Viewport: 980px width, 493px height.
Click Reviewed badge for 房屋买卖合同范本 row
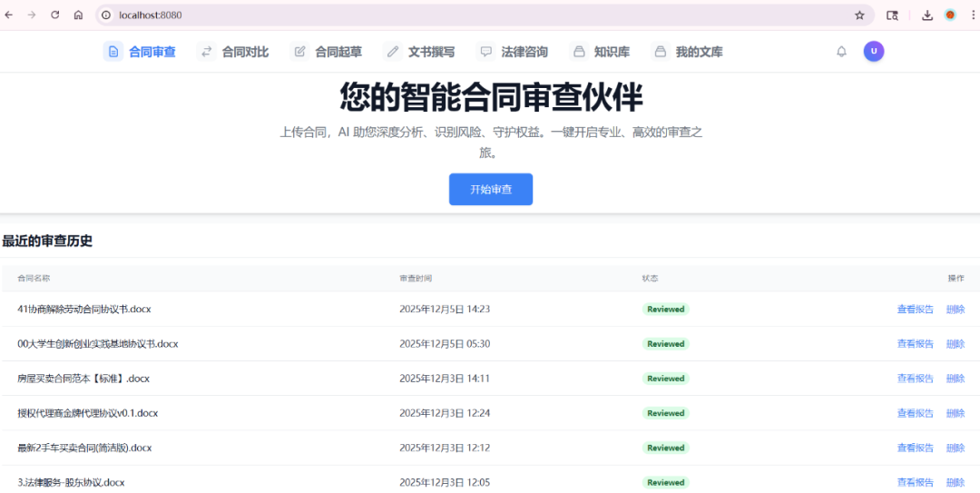[x=666, y=379]
